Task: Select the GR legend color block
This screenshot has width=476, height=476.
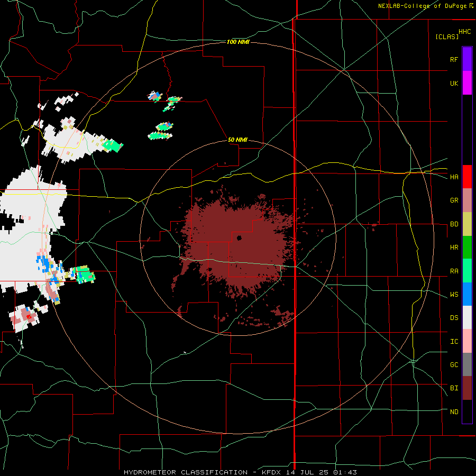Action: (467, 200)
